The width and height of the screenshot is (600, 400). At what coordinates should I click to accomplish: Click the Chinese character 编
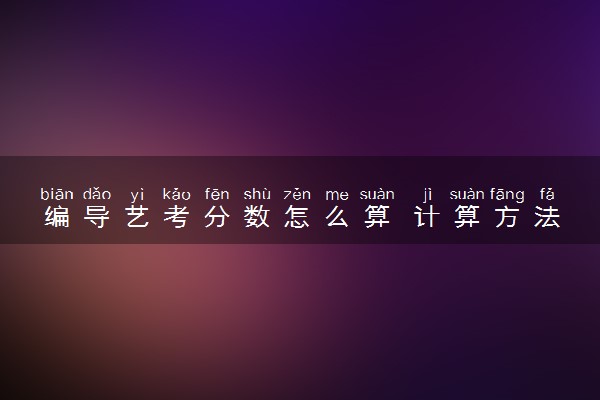(x=57, y=217)
